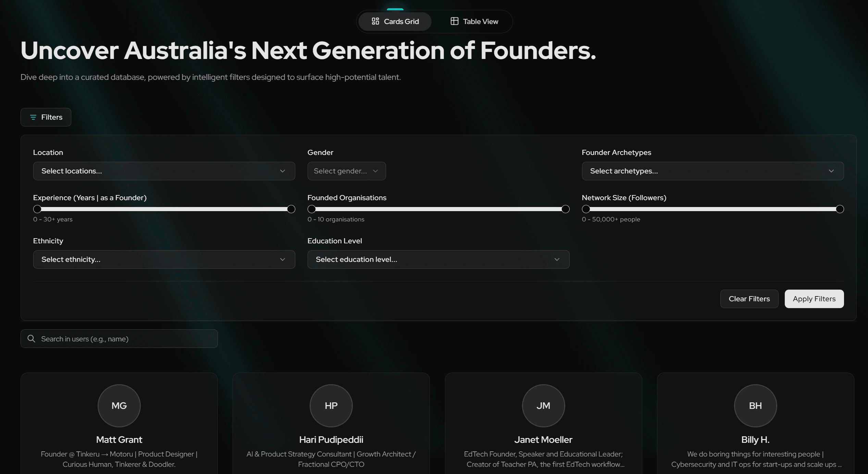Click the search magnifier icon
Viewport: 868px width, 474px height.
tap(31, 339)
